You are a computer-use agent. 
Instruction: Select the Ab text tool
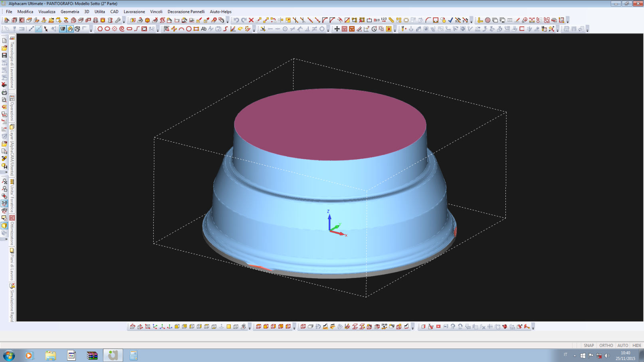click(x=204, y=29)
